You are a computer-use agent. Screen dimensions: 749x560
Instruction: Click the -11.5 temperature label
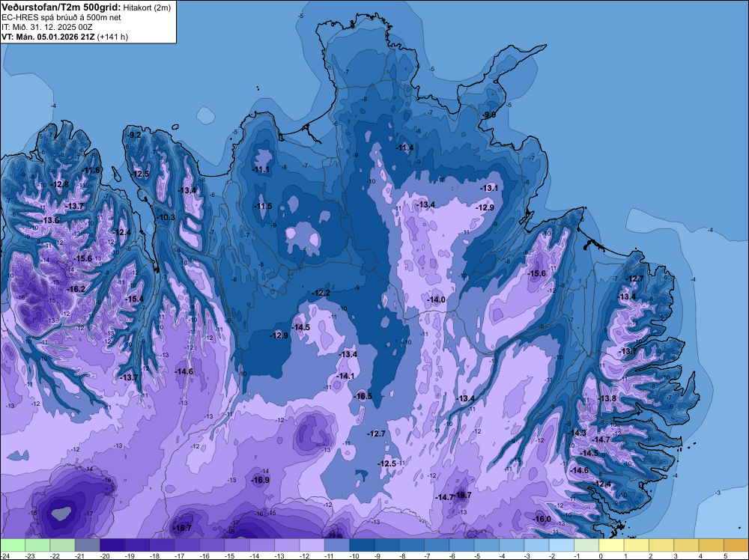(263, 206)
